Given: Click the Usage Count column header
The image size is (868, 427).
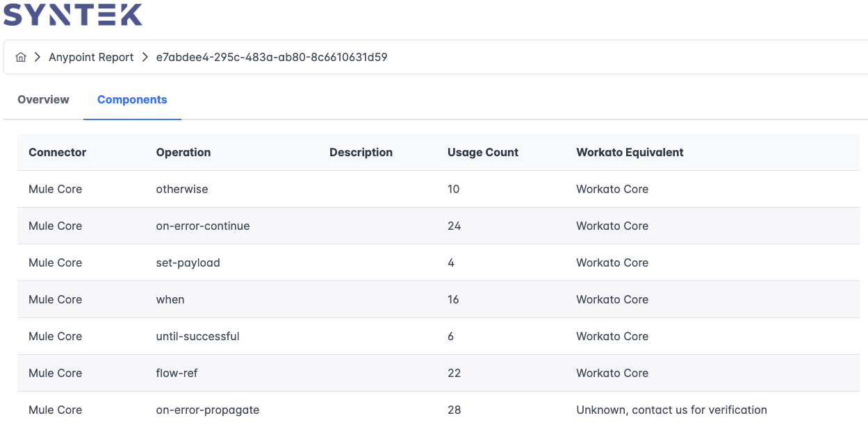Looking at the screenshot, I should [483, 152].
